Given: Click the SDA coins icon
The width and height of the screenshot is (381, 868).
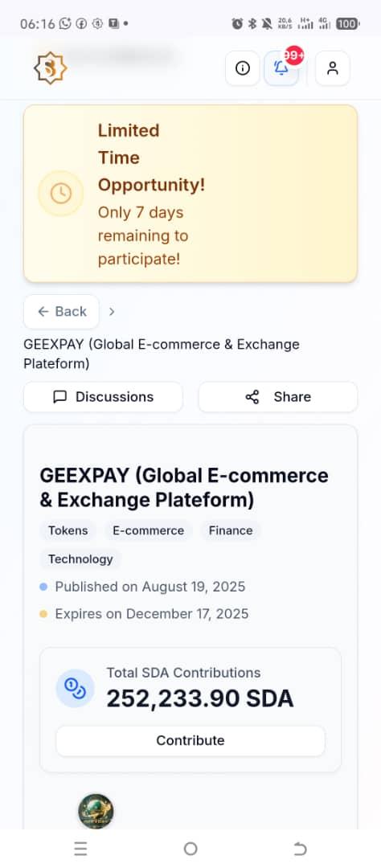Looking at the screenshot, I should click(x=76, y=688).
